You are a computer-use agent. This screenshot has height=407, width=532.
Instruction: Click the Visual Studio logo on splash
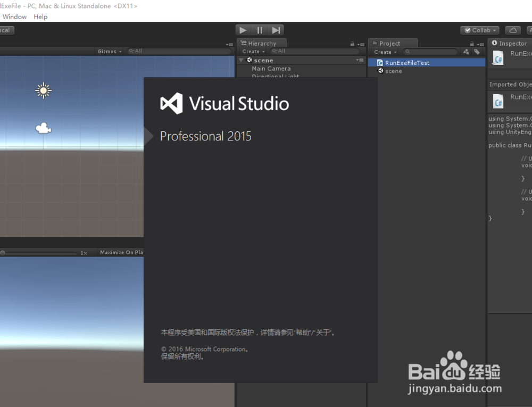pyautogui.click(x=171, y=103)
